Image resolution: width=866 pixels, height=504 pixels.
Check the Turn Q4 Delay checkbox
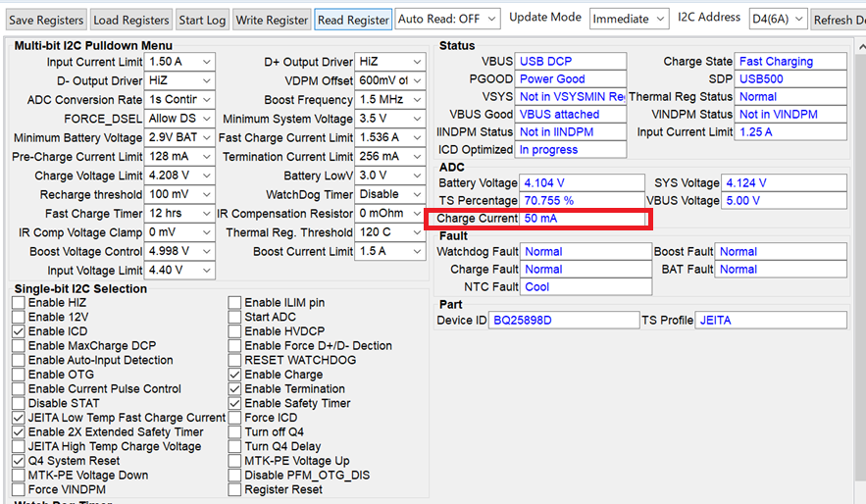coord(234,446)
